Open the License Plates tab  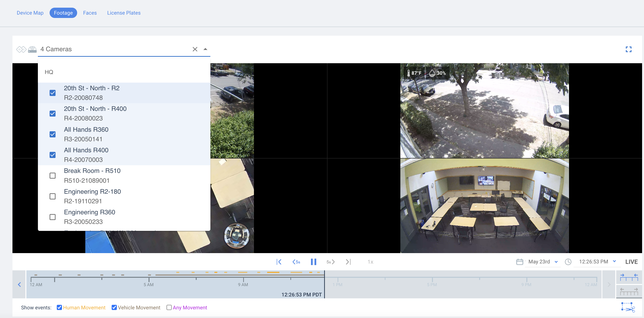coord(124,13)
